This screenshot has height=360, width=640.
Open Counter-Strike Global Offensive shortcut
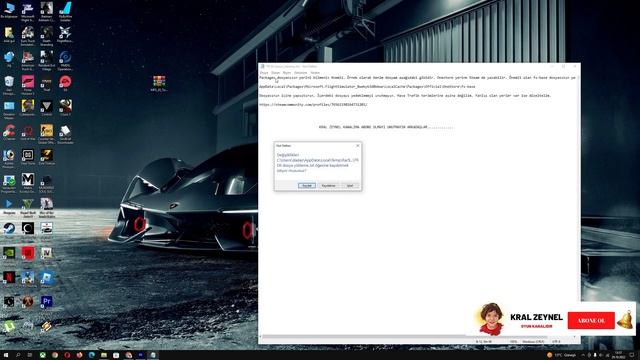pos(47,134)
